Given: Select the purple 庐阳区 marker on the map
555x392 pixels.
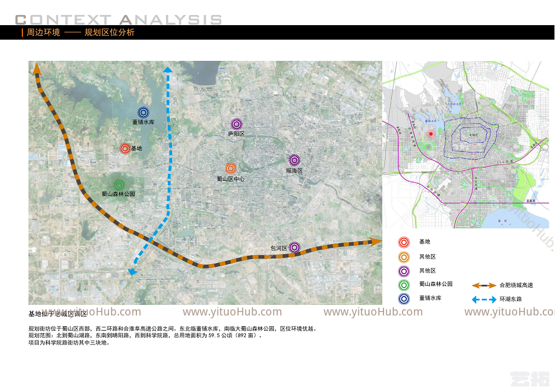Looking at the screenshot, I should (x=236, y=124).
